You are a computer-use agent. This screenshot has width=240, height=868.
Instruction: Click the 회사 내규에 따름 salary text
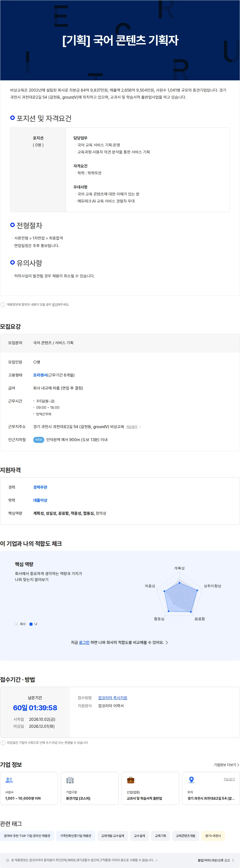coord(58,388)
